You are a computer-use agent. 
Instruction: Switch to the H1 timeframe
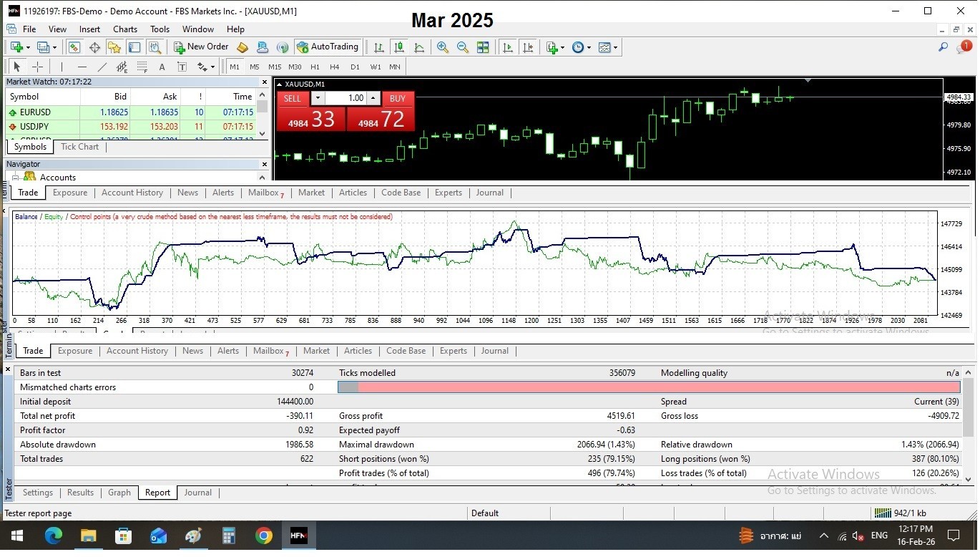point(315,67)
